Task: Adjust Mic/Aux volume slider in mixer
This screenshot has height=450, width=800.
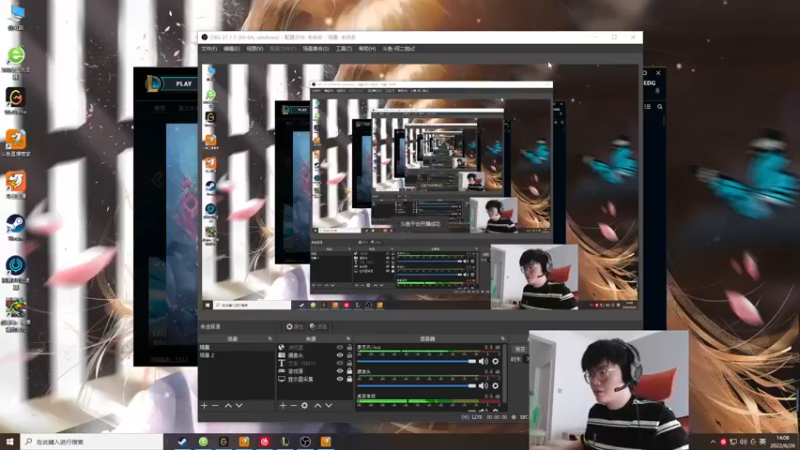Action: [x=416, y=361]
